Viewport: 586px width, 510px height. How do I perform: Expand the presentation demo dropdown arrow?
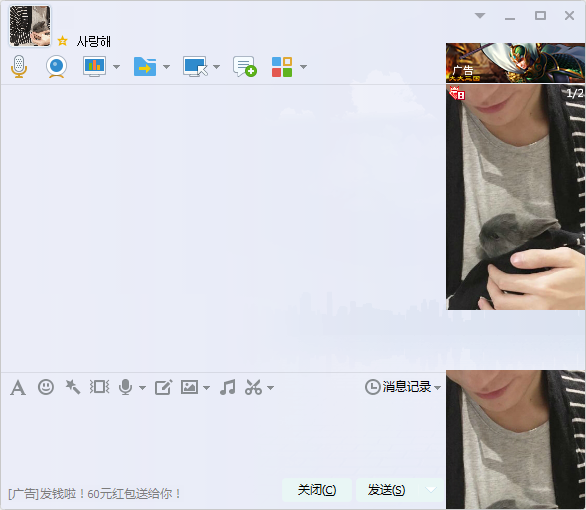click(117, 67)
